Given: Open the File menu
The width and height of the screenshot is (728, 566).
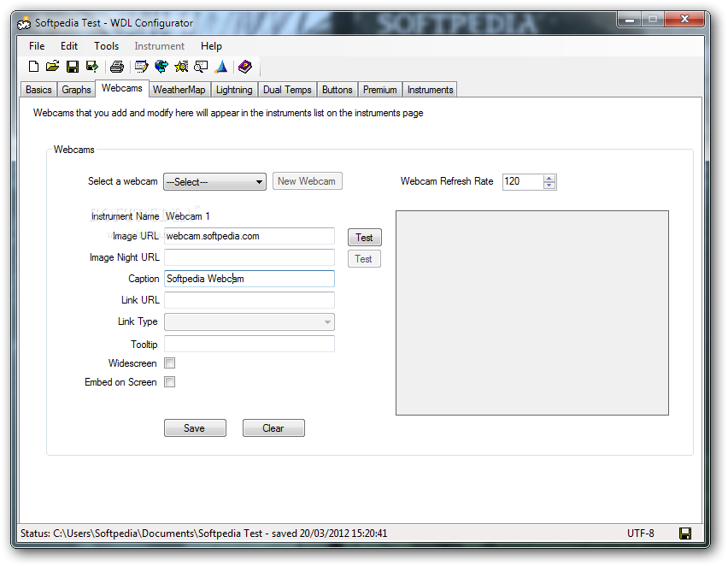Looking at the screenshot, I should point(37,46).
